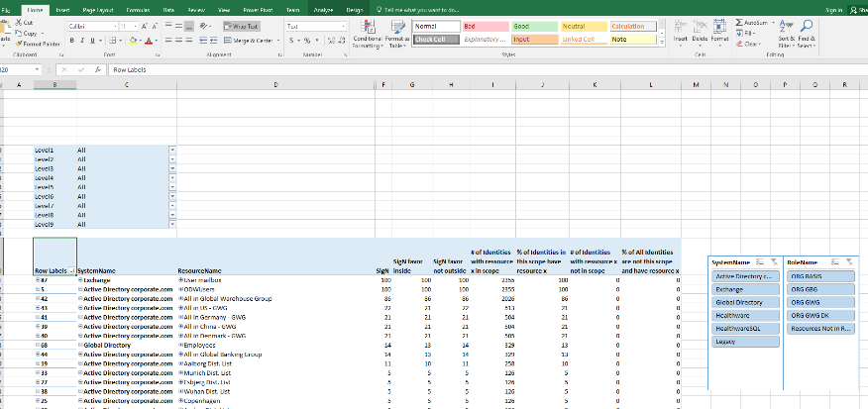Click the Sign in link
This screenshot has width=868, height=409.
click(833, 10)
